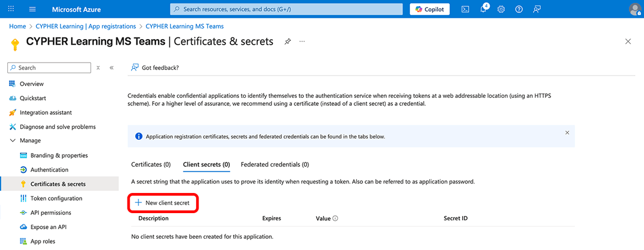Viewport: 644px width, 250px height.
Task: Click the Copilot button
Action: point(429,9)
